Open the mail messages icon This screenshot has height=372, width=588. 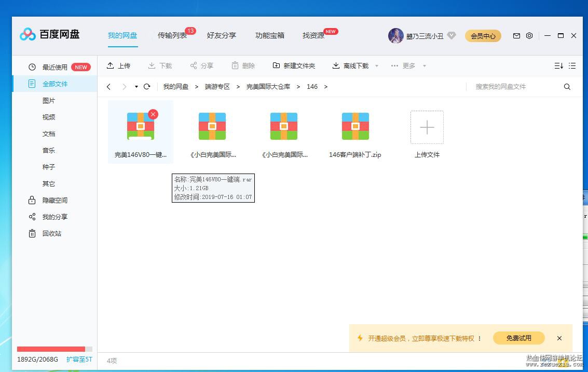tap(516, 36)
